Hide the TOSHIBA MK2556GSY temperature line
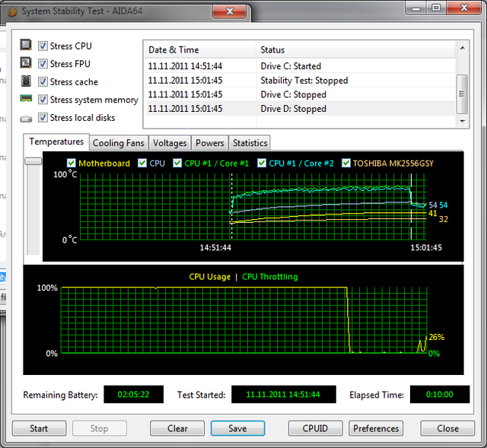Screen dimensions: 487x448 [x=347, y=163]
